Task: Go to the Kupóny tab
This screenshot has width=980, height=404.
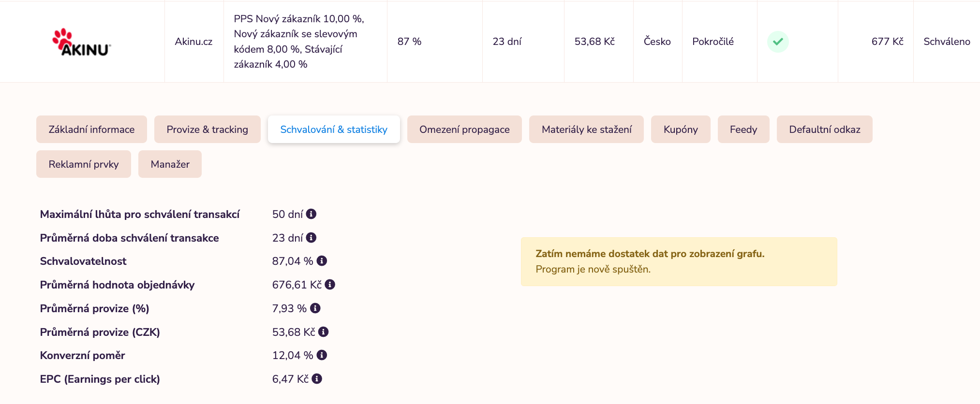Action: (681, 130)
